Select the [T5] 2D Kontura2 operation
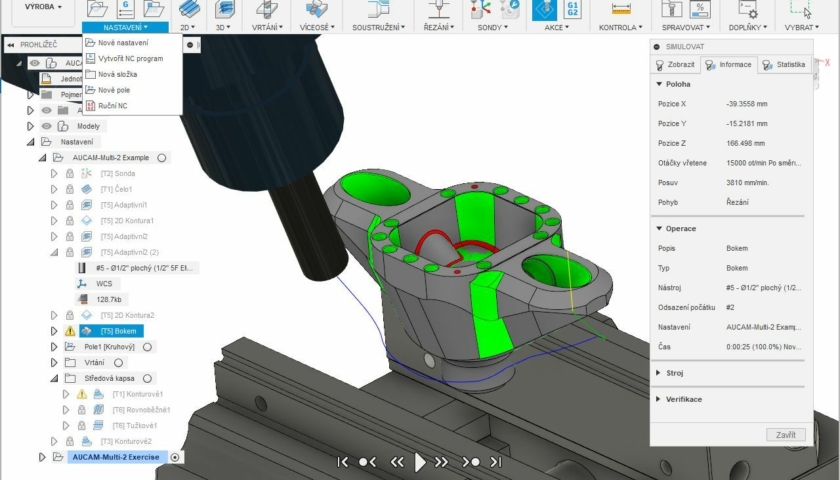840x480 pixels. pos(126,315)
